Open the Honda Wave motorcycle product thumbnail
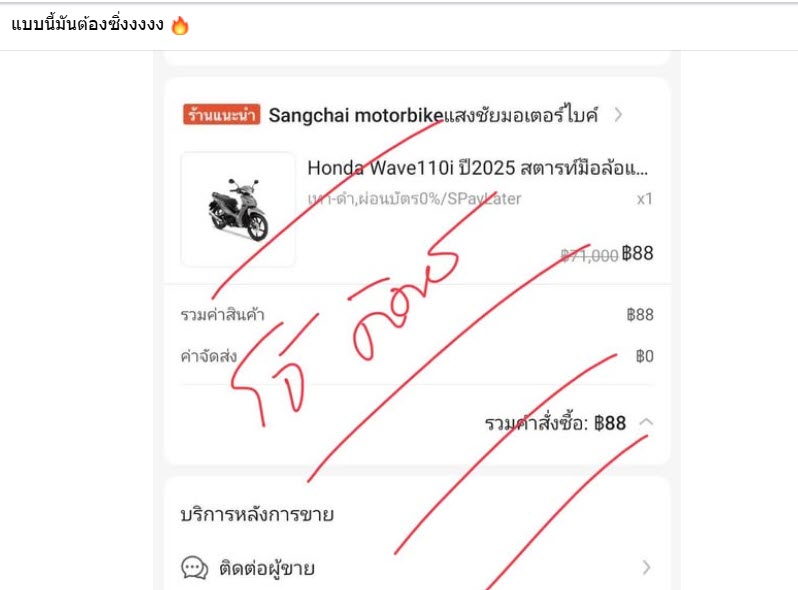Screen dimensions: 798x590 click(x=238, y=209)
